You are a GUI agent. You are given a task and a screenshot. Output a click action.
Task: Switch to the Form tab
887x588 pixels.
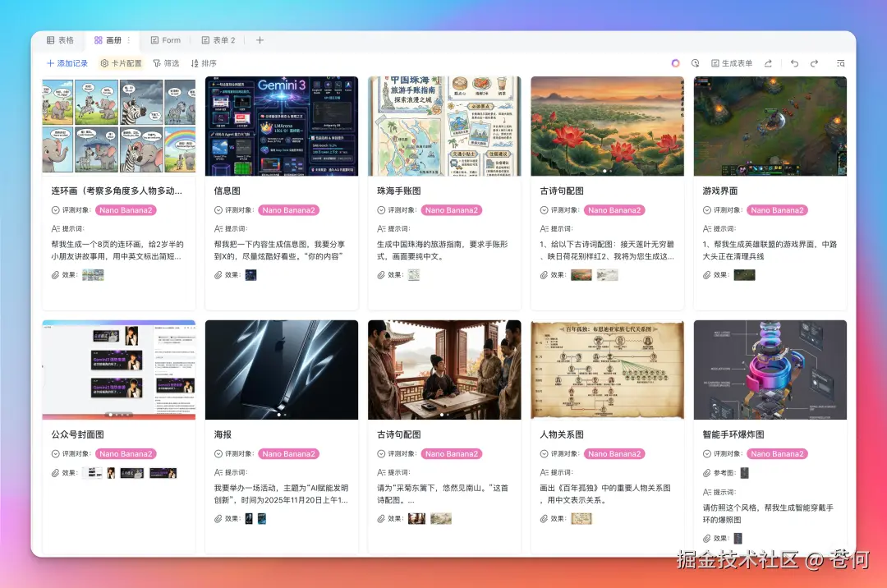[167, 39]
